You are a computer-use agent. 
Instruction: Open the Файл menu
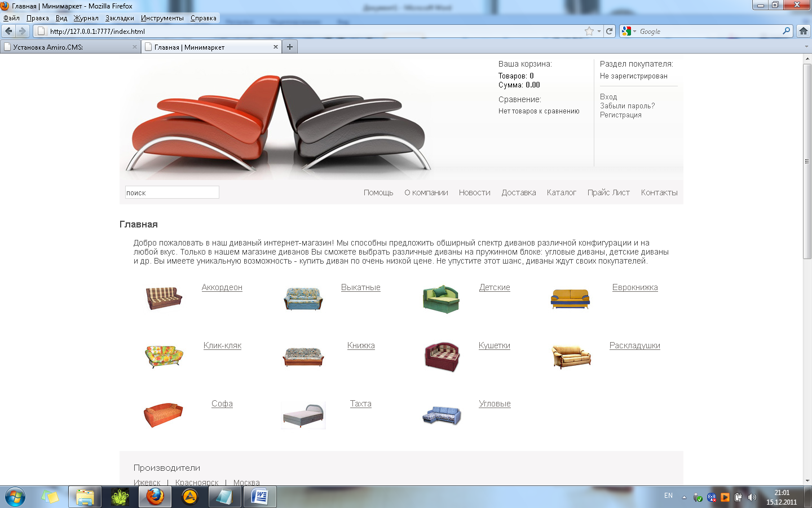pyautogui.click(x=11, y=18)
